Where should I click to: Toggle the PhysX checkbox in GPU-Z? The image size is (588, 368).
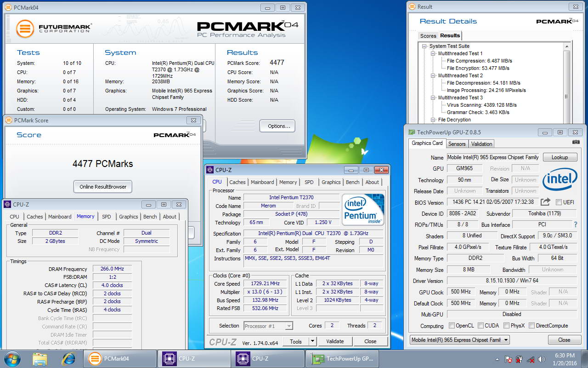pyautogui.click(x=506, y=326)
